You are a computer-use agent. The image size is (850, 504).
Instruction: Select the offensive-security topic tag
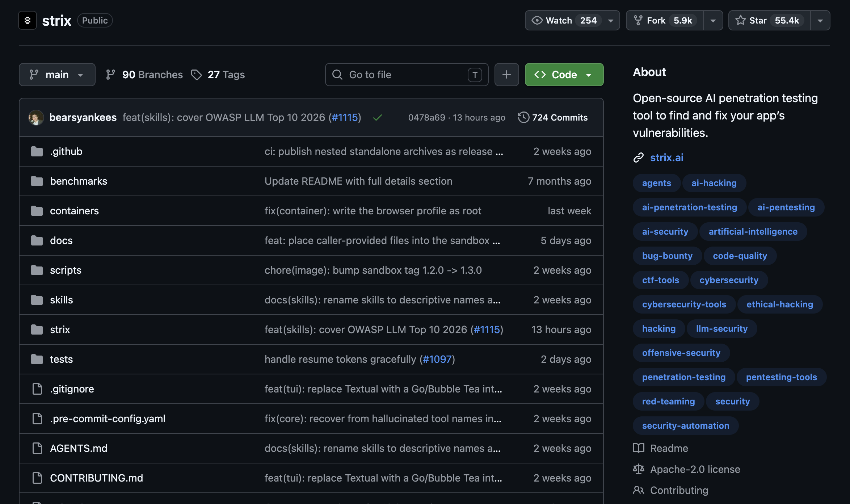[681, 353]
